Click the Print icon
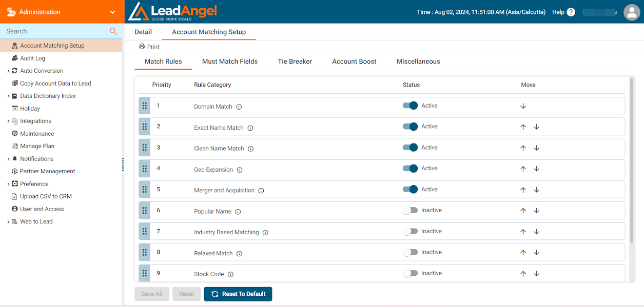The width and height of the screenshot is (644, 307). click(142, 47)
